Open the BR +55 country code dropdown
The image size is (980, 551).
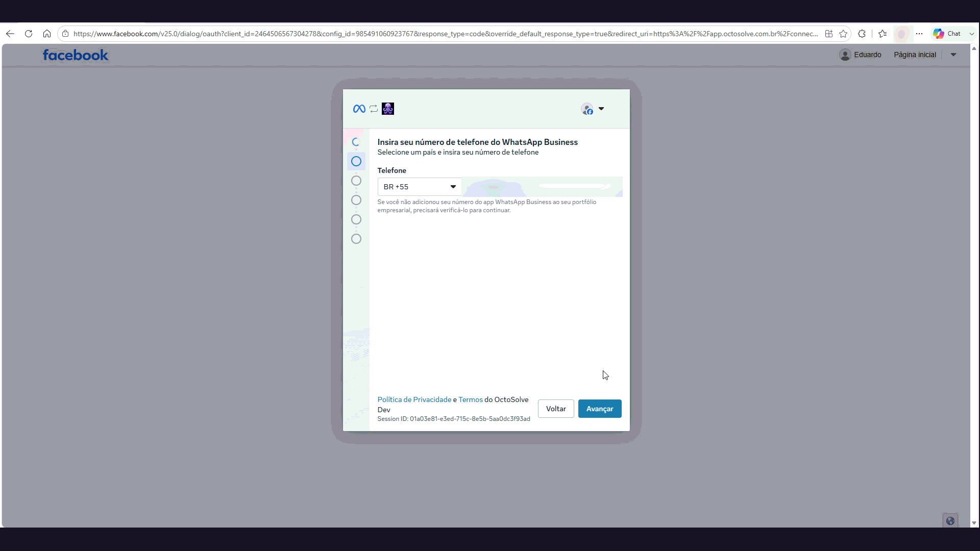[420, 187]
